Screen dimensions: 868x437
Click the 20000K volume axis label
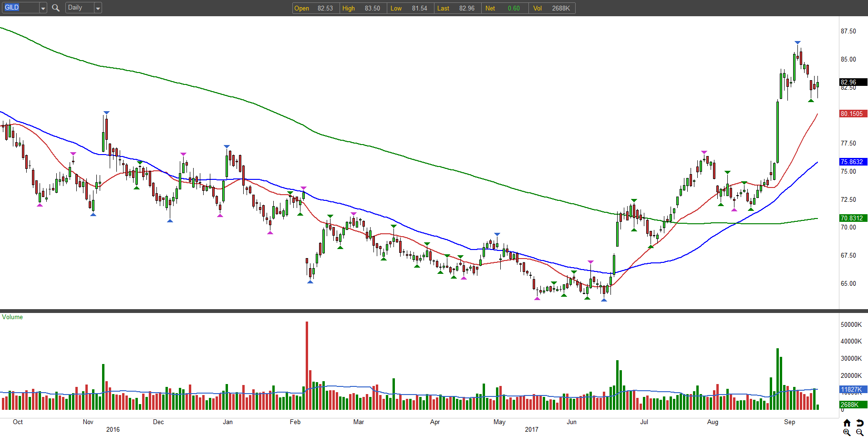tap(851, 375)
